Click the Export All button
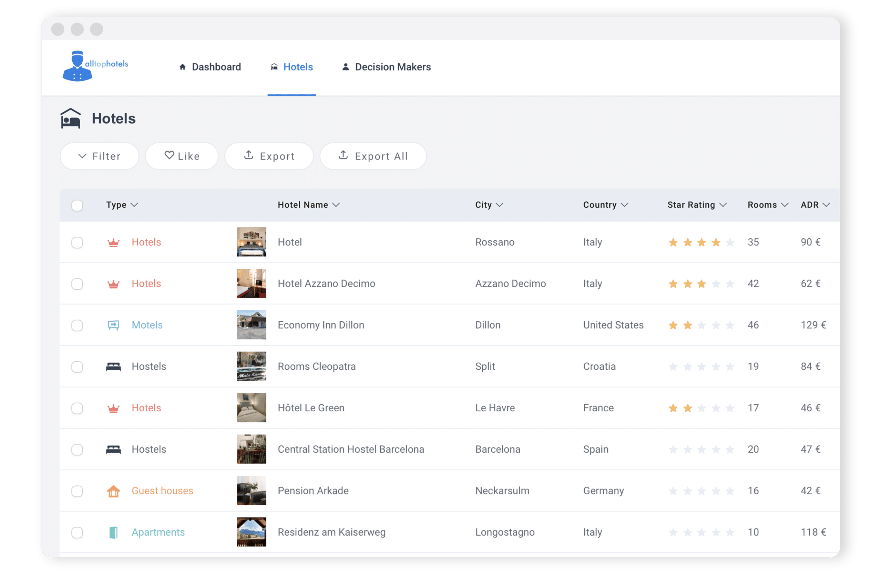 click(x=373, y=156)
